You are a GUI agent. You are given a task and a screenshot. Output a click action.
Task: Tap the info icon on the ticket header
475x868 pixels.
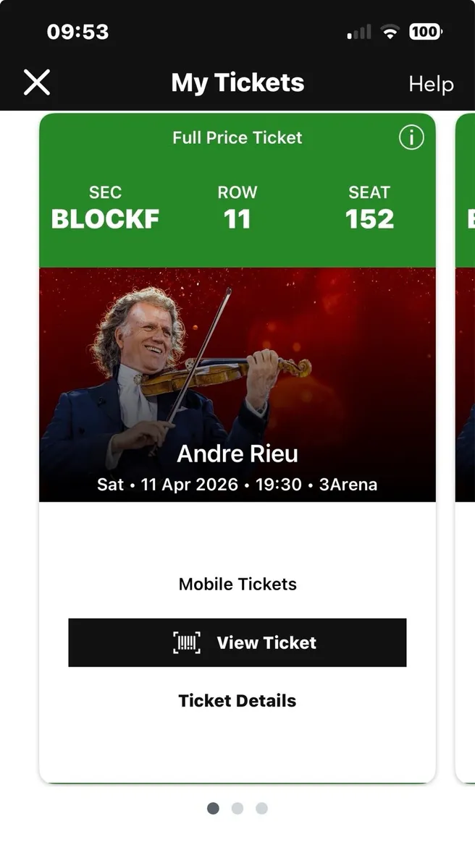411,138
